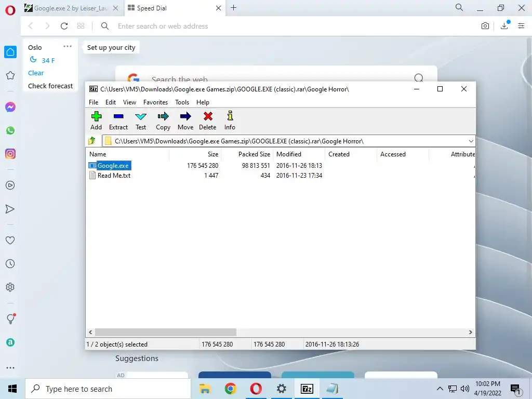Launch Google Chrome from taskbar

[230, 389]
